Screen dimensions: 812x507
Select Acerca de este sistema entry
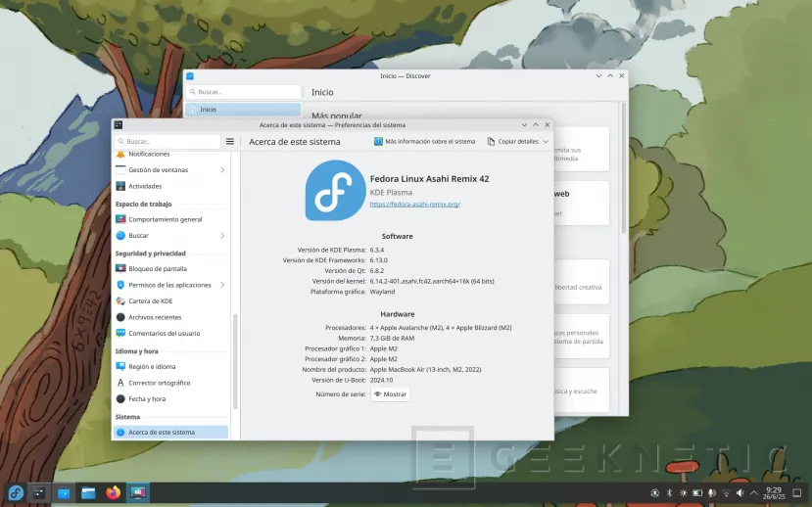coord(170,432)
